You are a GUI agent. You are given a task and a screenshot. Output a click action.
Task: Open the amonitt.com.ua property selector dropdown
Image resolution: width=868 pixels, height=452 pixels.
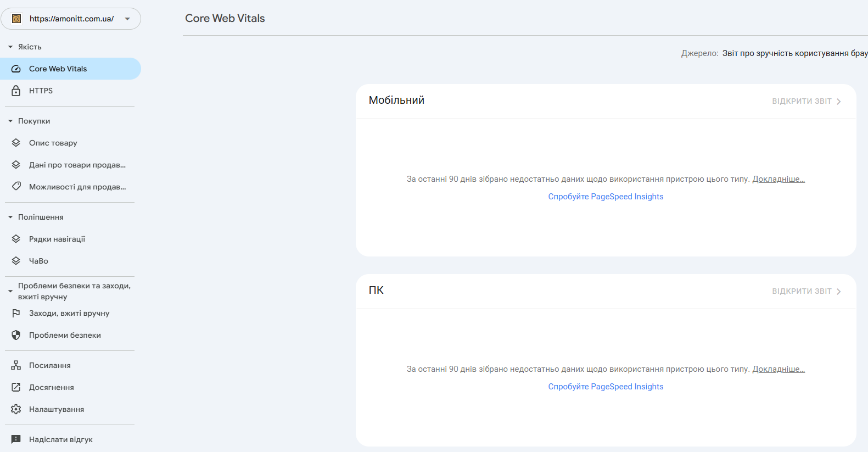click(x=71, y=19)
